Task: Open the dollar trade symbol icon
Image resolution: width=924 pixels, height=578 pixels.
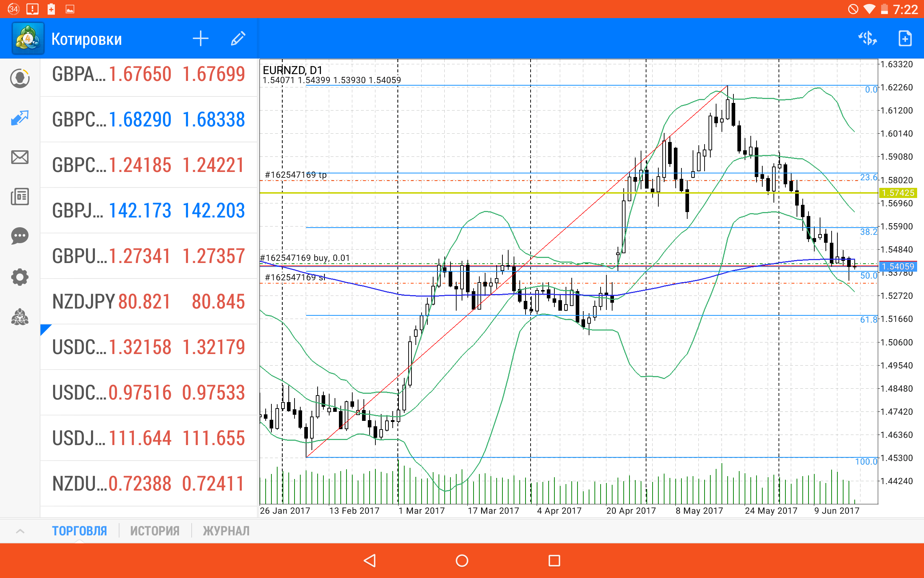Action: [x=867, y=39]
